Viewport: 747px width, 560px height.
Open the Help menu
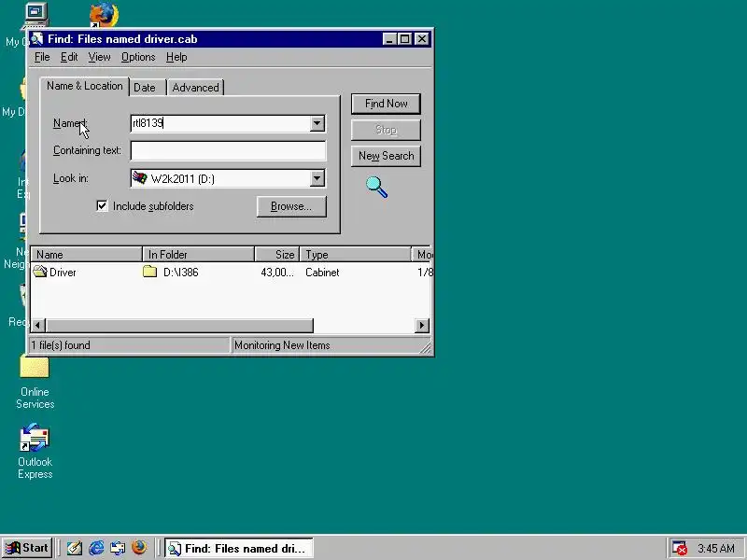[176, 57]
